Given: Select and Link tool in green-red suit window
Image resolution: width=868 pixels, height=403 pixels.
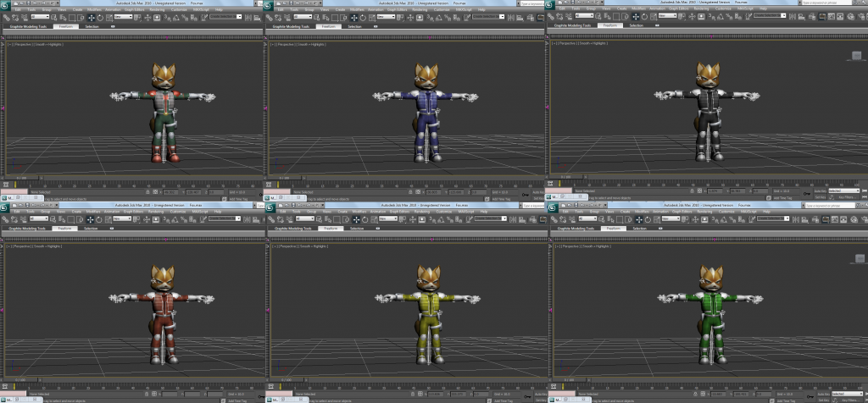Looking at the screenshot, I should tap(7, 17).
